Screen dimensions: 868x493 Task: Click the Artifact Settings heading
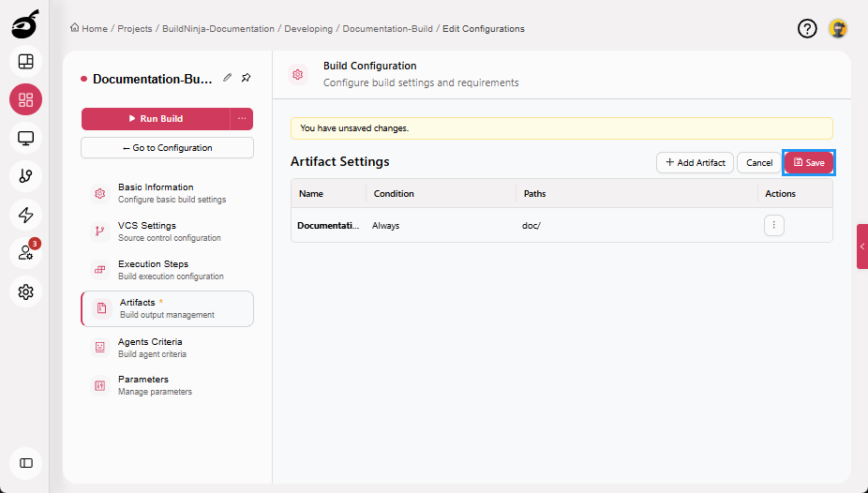340,161
